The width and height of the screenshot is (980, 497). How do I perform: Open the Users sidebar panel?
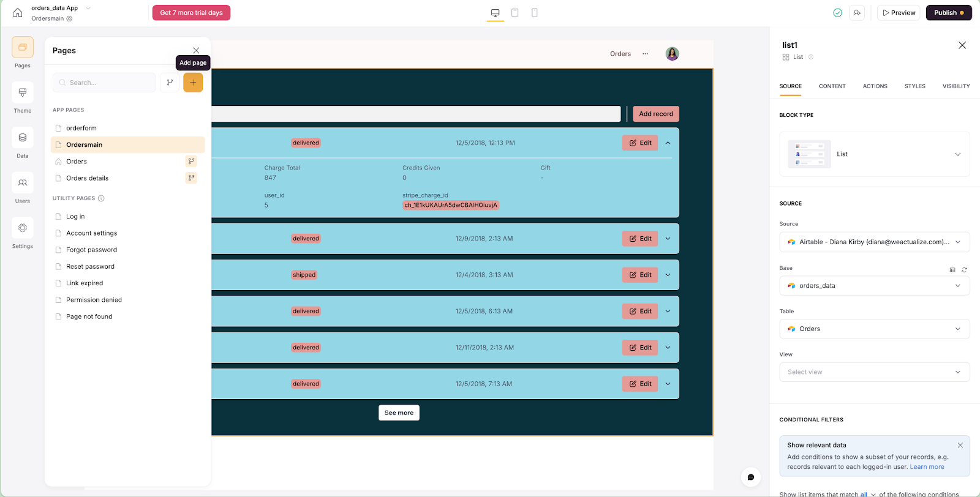click(23, 182)
